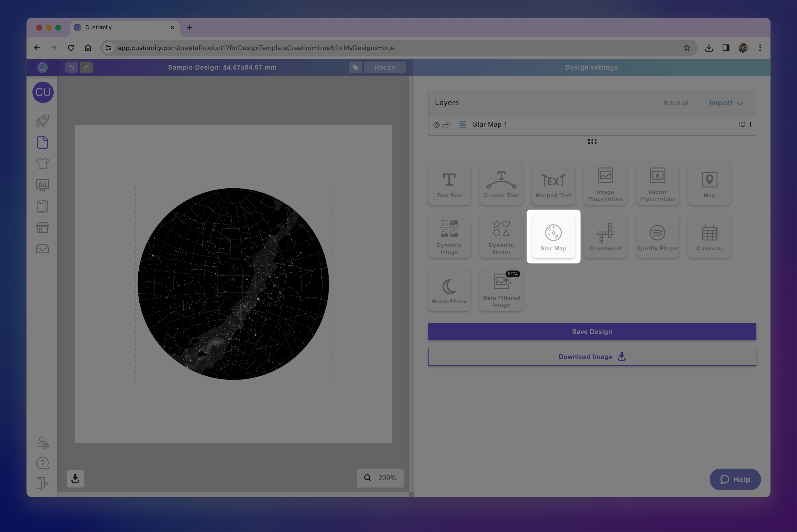Screen dimensions: 797x532
Task: Open the Chrome three-dot menu
Action: point(760,48)
